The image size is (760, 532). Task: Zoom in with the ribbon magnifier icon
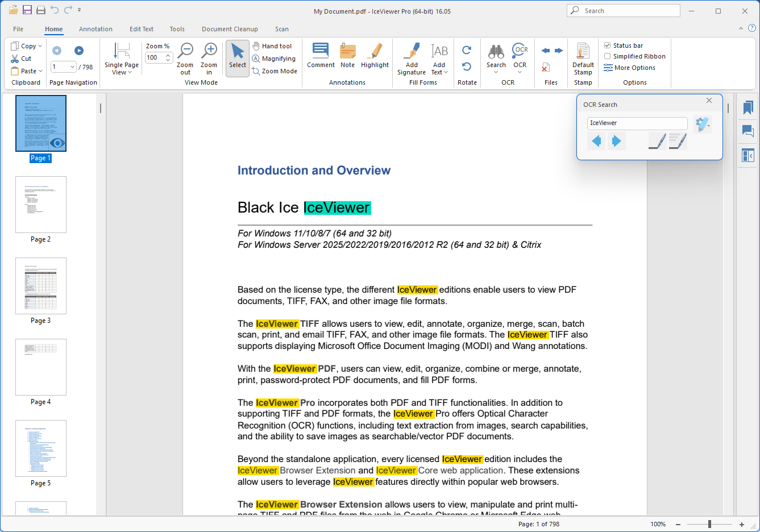(x=209, y=59)
